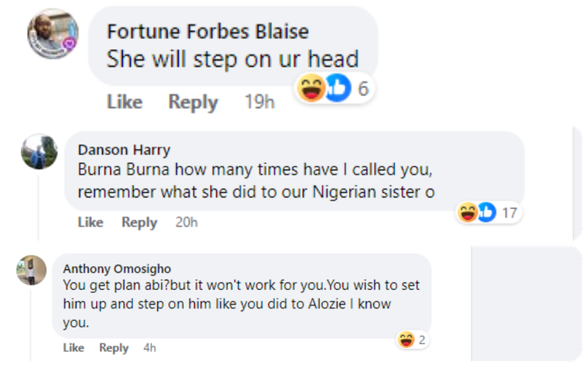Open the 20h timestamp on Danson's comment

click(x=186, y=222)
